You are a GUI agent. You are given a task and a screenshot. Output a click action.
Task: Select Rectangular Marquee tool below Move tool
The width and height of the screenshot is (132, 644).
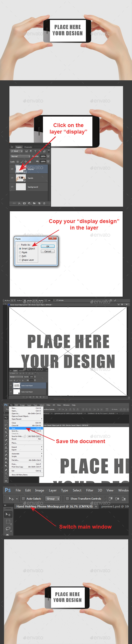(x=8, y=522)
